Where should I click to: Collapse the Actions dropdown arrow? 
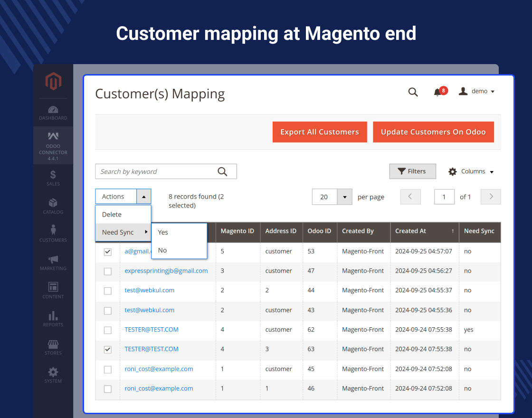[x=144, y=197]
